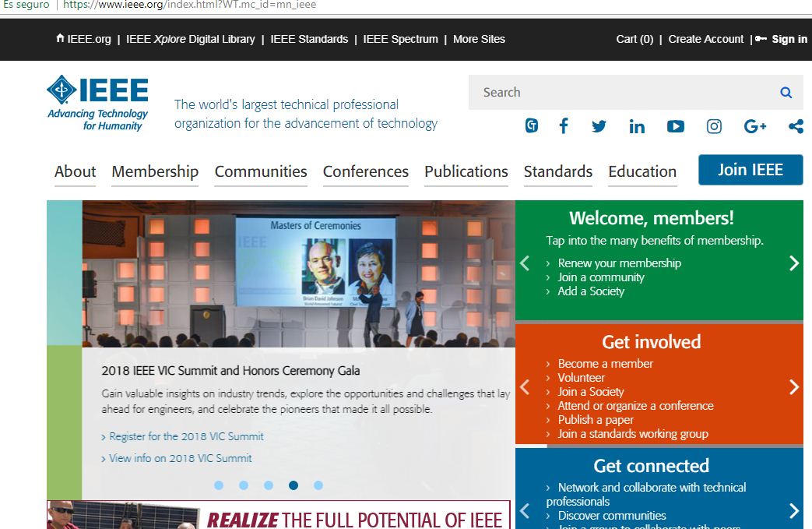Click Create Account link
The width and height of the screenshot is (812, 529).
pos(706,39)
